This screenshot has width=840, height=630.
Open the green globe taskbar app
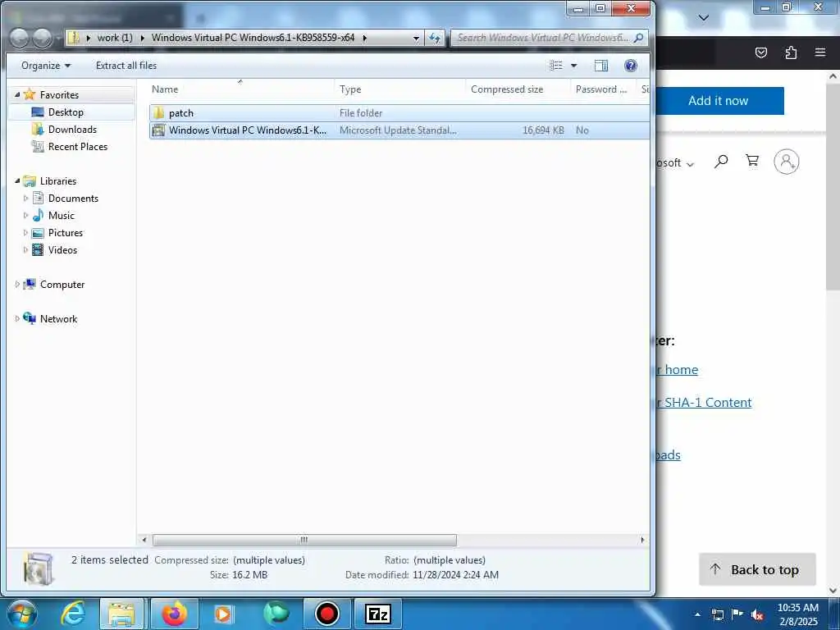click(x=276, y=614)
